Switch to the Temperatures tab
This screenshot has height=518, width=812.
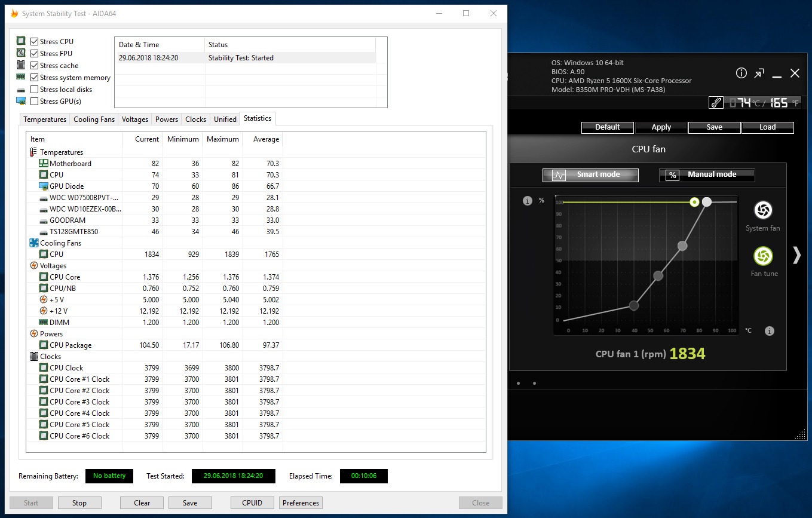coord(45,119)
